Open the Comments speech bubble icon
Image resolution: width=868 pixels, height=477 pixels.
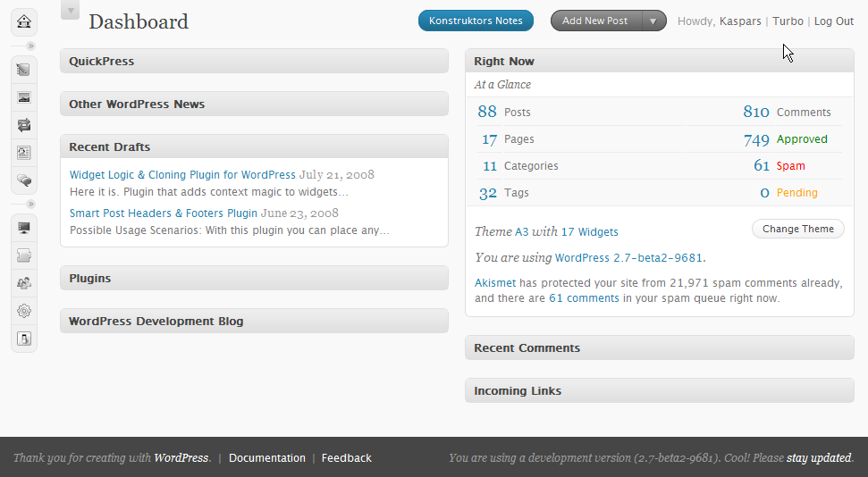coord(24,180)
